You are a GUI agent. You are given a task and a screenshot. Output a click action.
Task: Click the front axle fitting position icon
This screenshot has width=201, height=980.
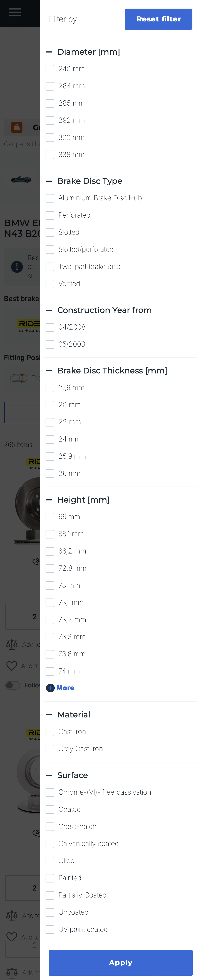tap(18, 378)
